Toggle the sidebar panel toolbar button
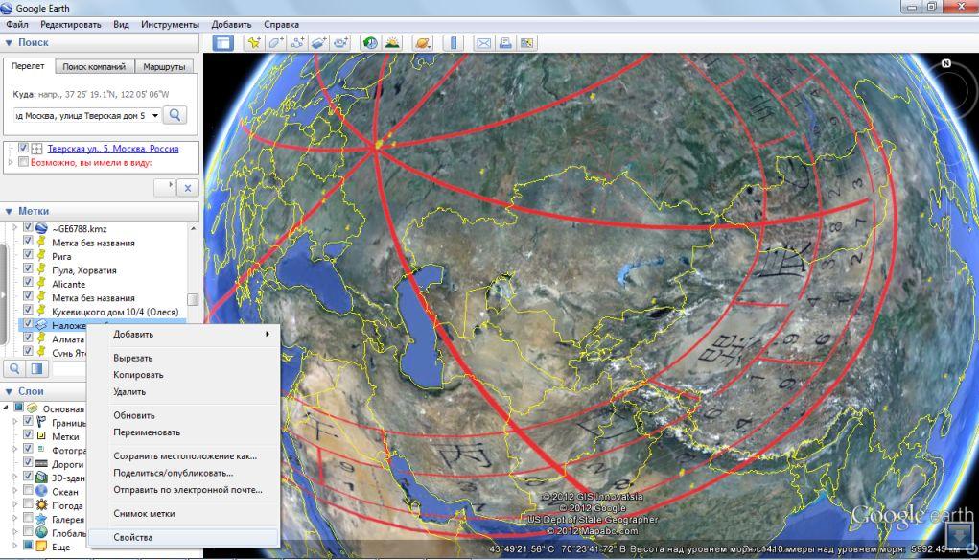 coord(222,42)
